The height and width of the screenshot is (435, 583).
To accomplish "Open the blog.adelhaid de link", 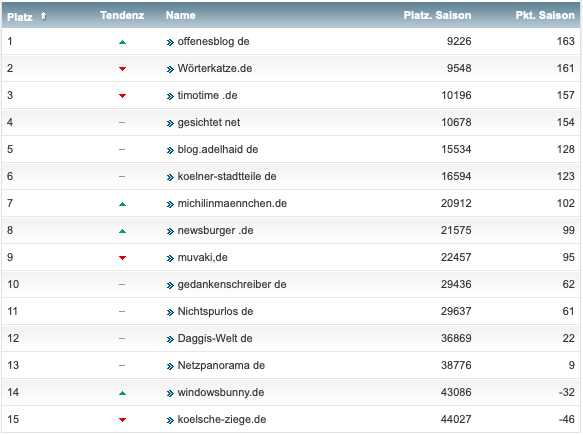I will (218, 149).
